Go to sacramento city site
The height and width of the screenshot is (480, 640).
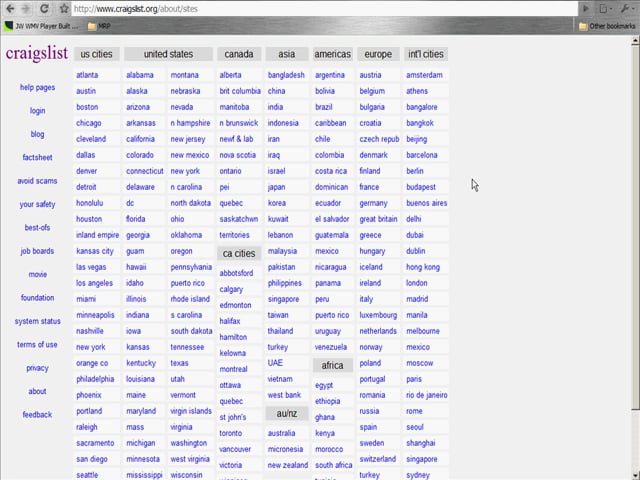click(95, 443)
